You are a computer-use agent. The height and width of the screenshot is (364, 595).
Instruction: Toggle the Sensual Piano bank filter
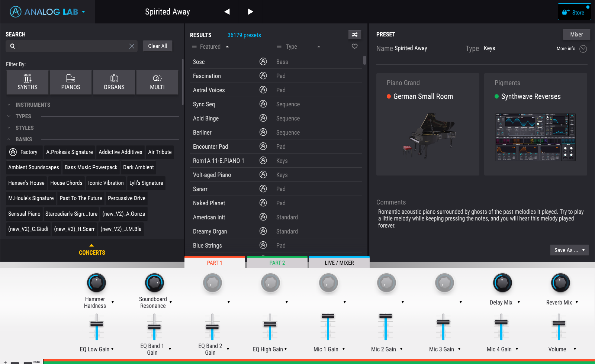click(24, 214)
